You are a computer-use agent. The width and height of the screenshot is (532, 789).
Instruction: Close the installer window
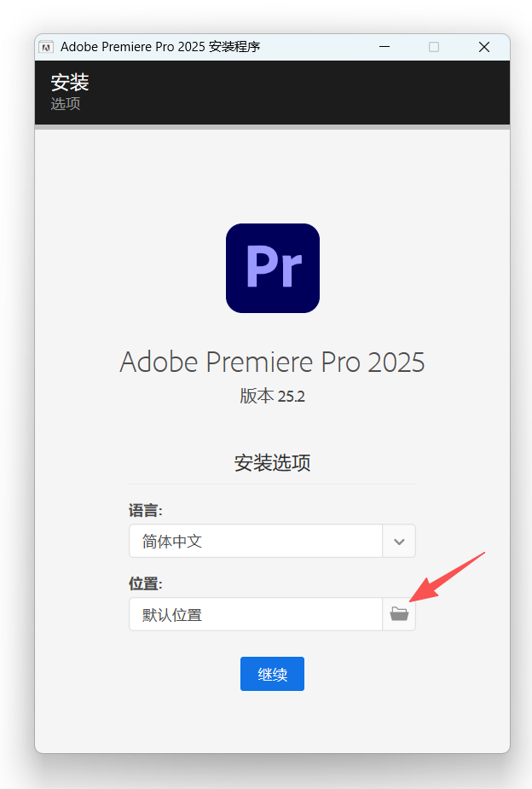[483, 47]
